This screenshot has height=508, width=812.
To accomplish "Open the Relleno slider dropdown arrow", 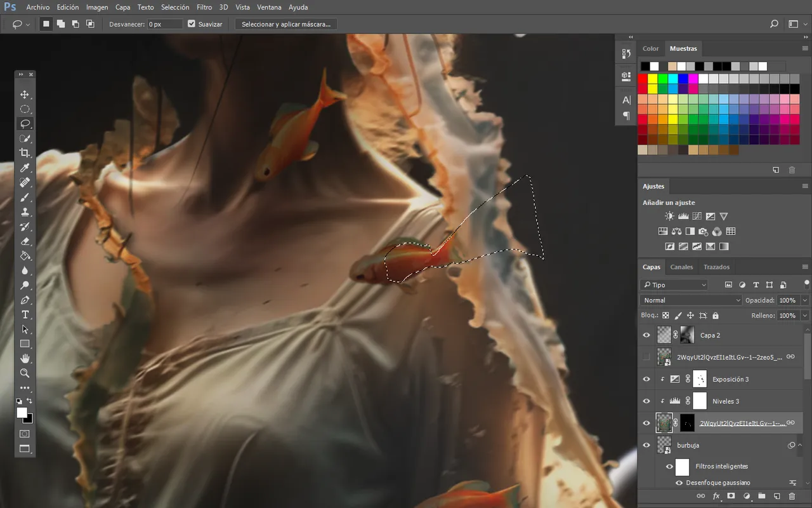I will click(805, 316).
